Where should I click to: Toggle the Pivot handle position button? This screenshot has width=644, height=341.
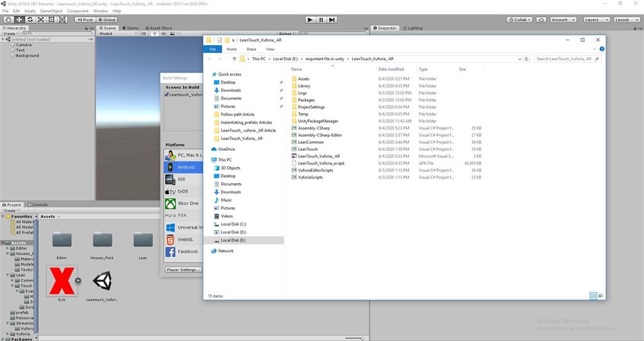click(85, 19)
